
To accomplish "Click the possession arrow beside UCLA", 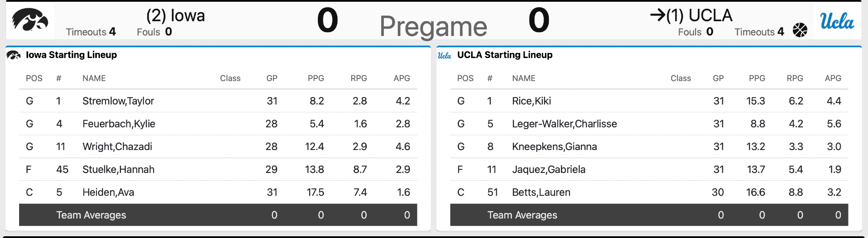I will (657, 16).
